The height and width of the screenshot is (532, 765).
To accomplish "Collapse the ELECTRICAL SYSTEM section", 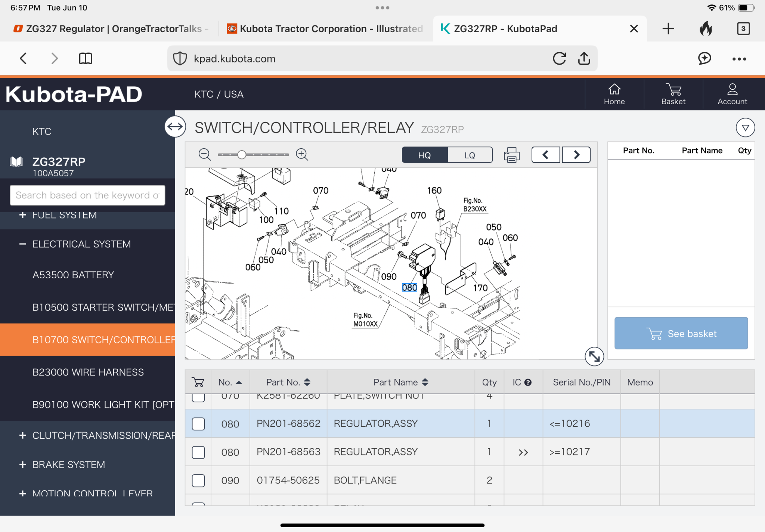I will click(x=22, y=244).
